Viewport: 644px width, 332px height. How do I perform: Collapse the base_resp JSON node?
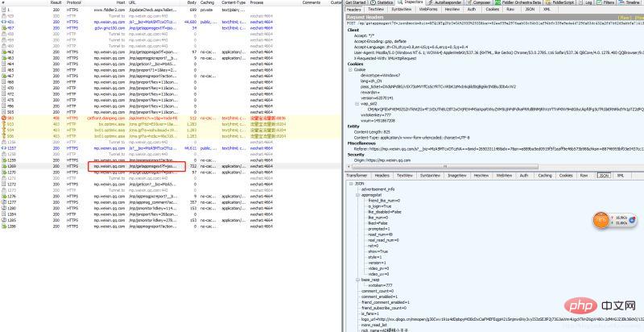(357, 280)
